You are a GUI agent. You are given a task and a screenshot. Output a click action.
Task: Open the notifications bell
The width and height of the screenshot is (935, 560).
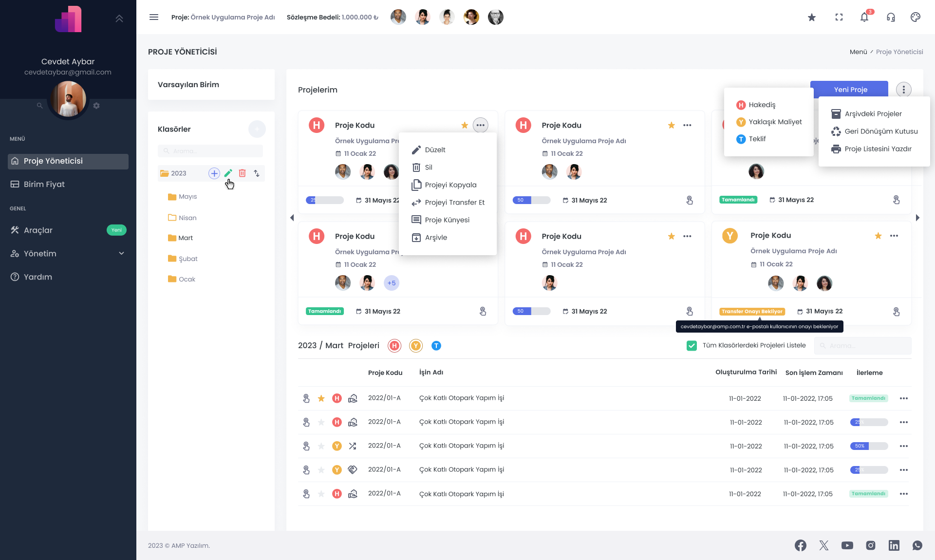click(x=864, y=17)
